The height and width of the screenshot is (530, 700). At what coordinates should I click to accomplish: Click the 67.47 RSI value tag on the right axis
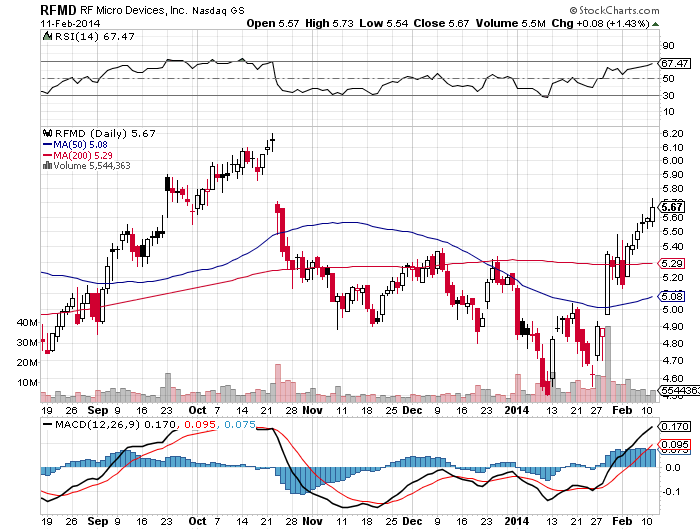click(x=674, y=63)
